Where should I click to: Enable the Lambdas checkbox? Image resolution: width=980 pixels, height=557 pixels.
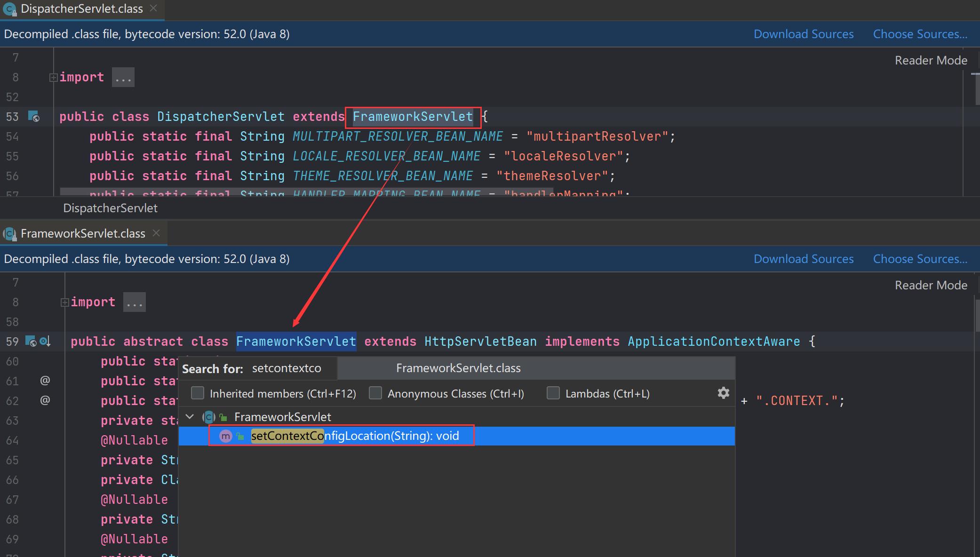[553, 393]
